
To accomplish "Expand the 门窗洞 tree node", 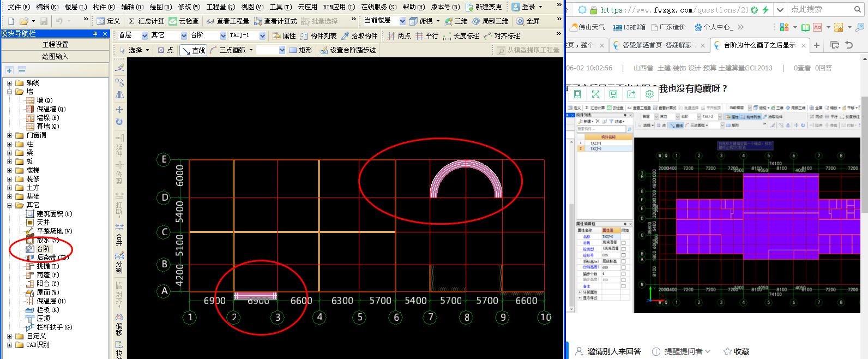I will 9,135.
